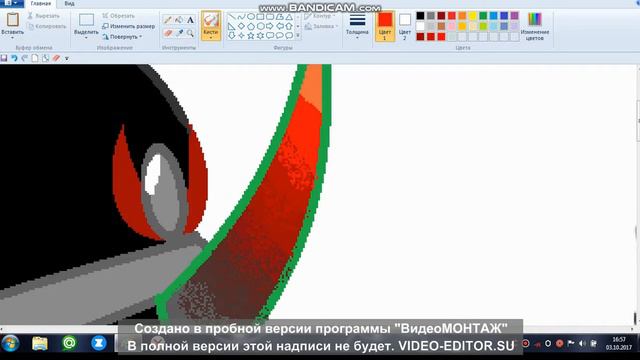Choose the Oval shape
The image size is (640, 360).
click(x=251, y=17)
